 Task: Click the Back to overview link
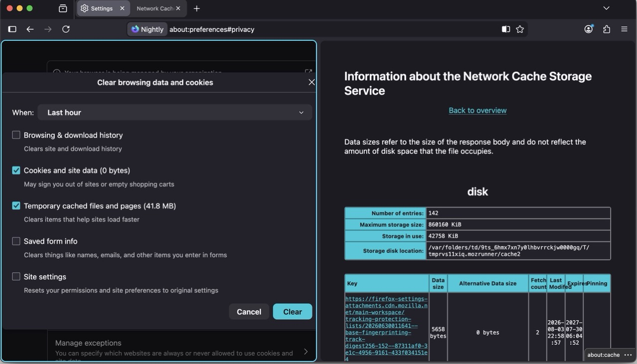[478, 110]
